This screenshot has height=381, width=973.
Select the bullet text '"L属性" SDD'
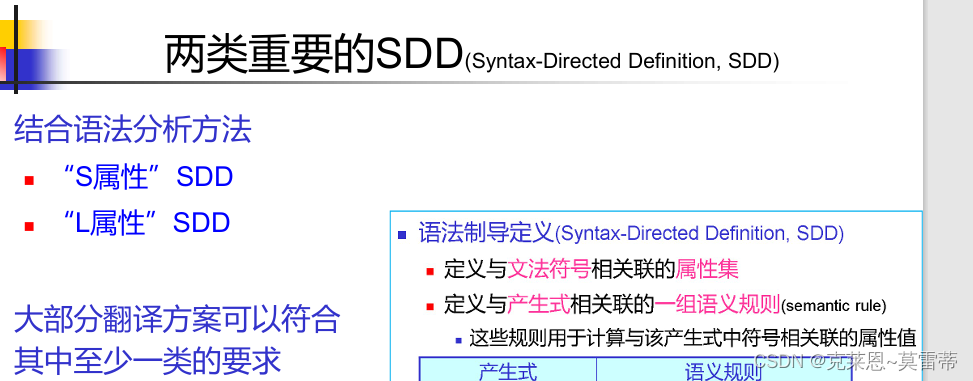(147, 223)
